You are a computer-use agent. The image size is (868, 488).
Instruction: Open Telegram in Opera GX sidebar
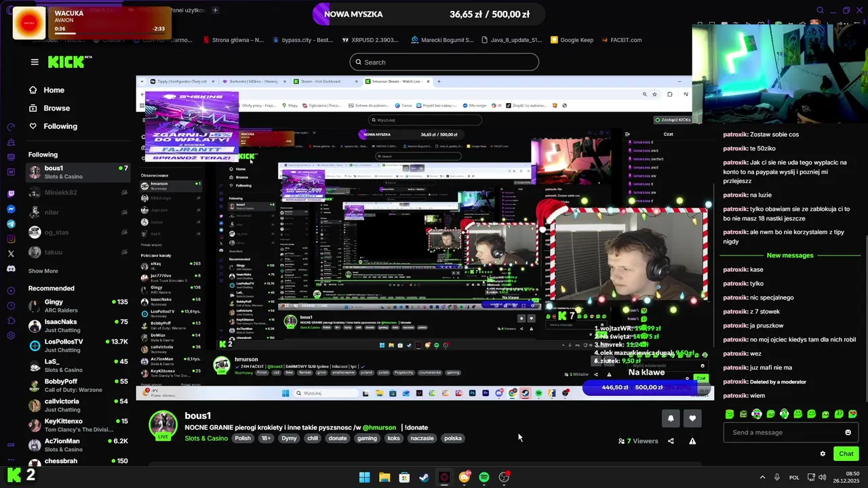pyautogui.click(x=11, y=224)
